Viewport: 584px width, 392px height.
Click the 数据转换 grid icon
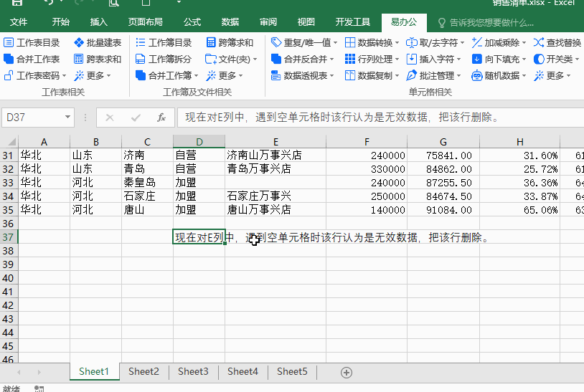[349, 43]
